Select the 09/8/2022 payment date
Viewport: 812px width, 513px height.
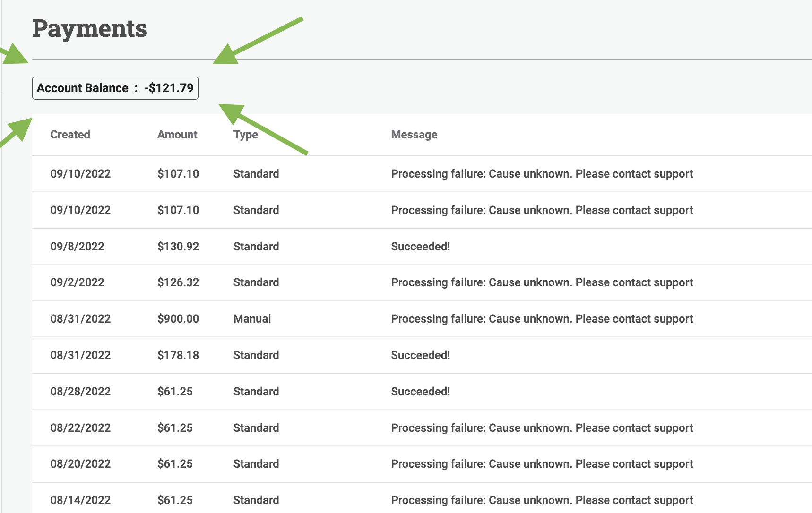tap(77, 247)
